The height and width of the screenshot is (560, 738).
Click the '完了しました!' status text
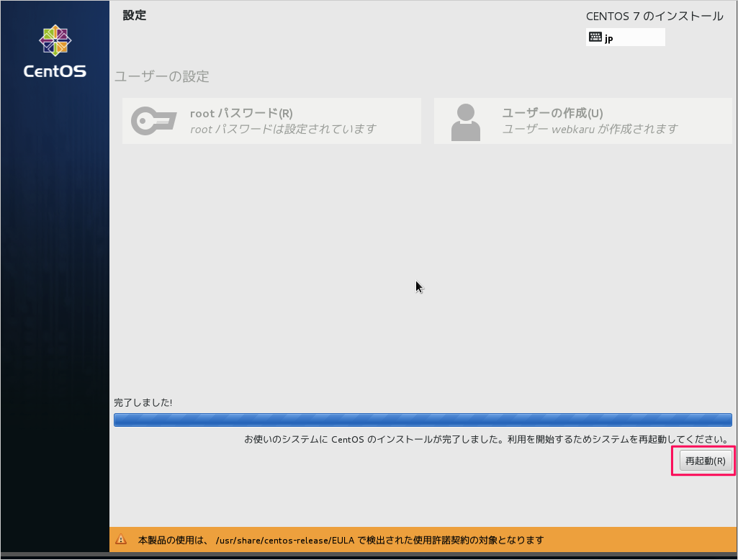point(143,402)
